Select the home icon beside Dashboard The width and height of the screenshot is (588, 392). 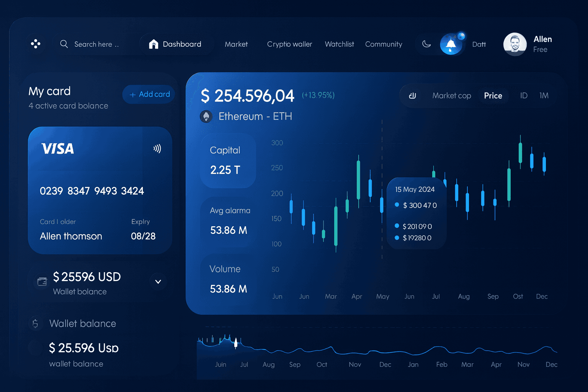[x=154, y=44]
